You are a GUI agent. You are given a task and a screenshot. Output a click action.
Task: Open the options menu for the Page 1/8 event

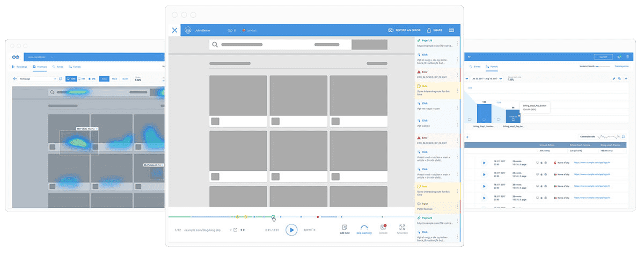(457, 43)
